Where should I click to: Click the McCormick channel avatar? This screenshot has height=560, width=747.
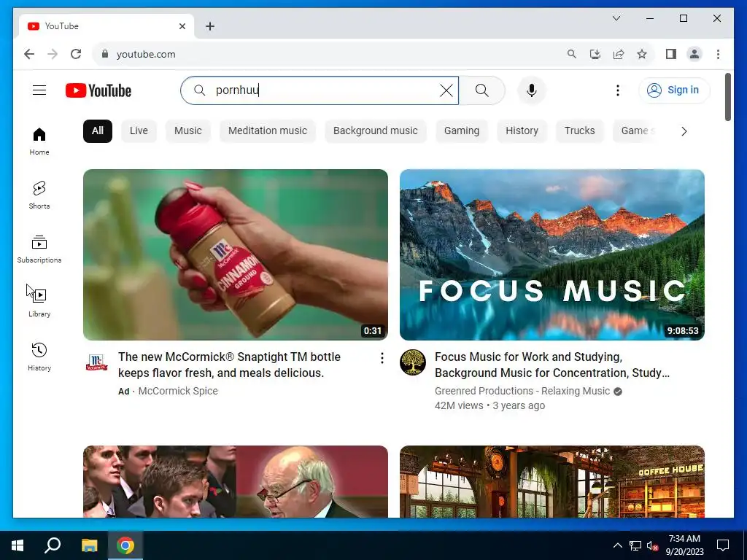pyautogui.click(x=96, y=362)
